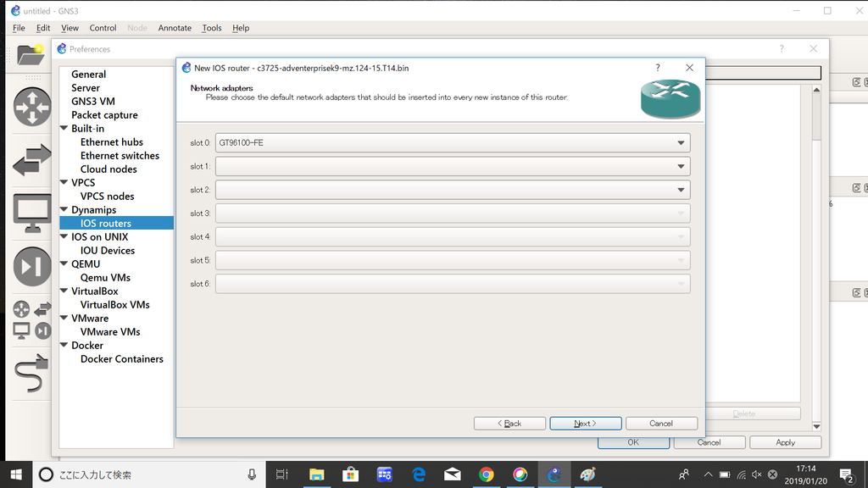Viewport: 868px width, 488px height.
Task: Click Next in the router wizard
Action: 586,424
